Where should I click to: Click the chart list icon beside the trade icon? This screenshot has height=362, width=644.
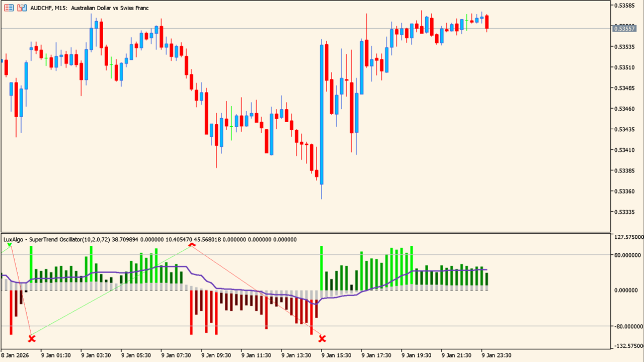pos(9,8)
